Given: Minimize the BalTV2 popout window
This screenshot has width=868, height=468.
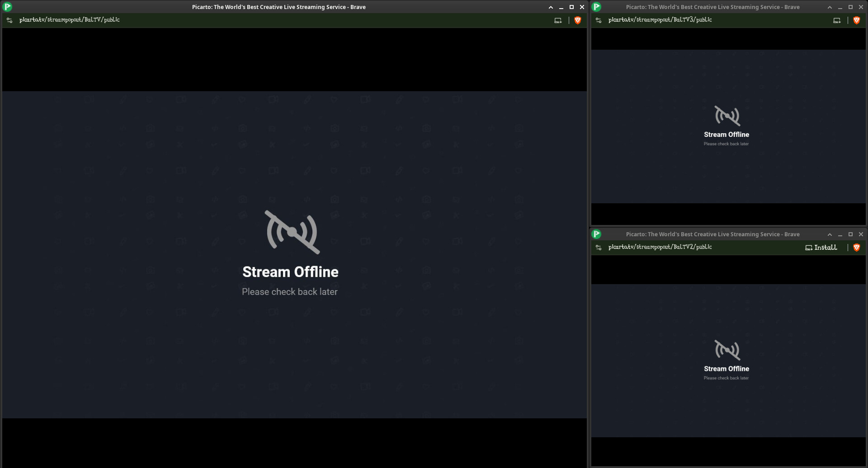Looking at the screenshot, I should pyautogui.click(x=840, y=234).
